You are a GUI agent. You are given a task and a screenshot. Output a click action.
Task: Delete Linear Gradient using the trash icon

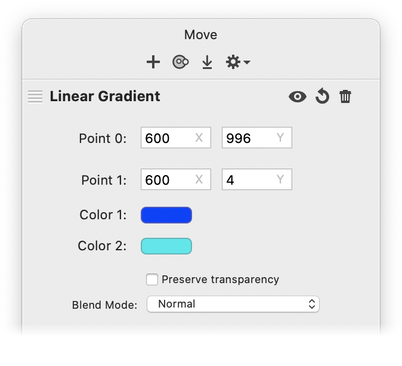click(x=345, y=97)
